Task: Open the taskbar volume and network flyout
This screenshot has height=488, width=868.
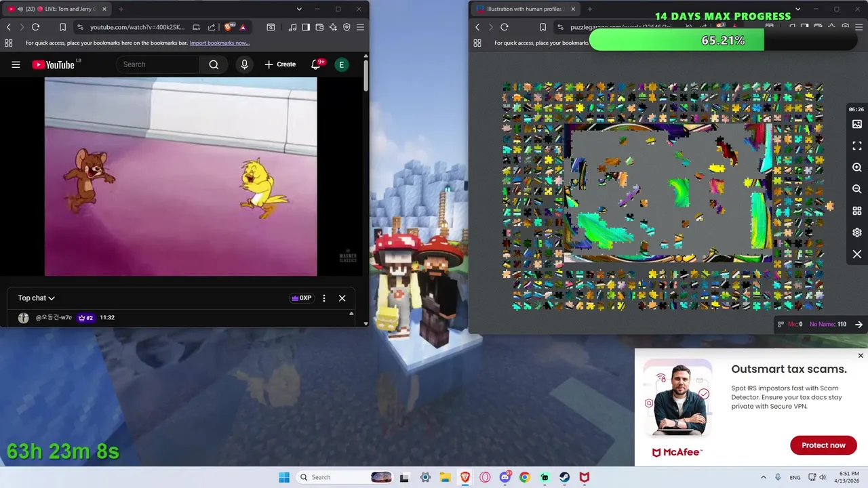Action: point(816,477)
